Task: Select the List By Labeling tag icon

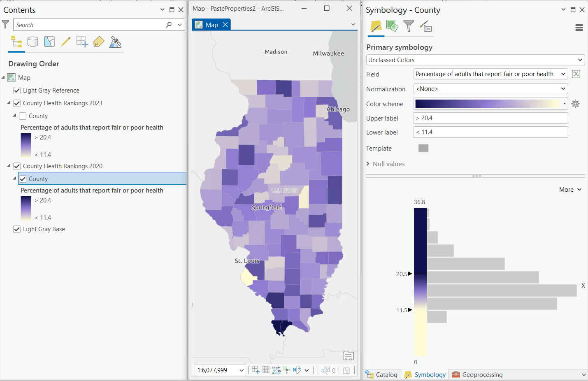Action: pyautogui.click(x=99, y=42)
